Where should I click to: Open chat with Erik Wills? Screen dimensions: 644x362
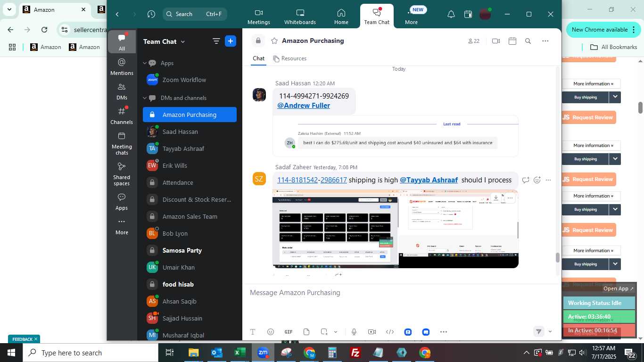(190, 165)
